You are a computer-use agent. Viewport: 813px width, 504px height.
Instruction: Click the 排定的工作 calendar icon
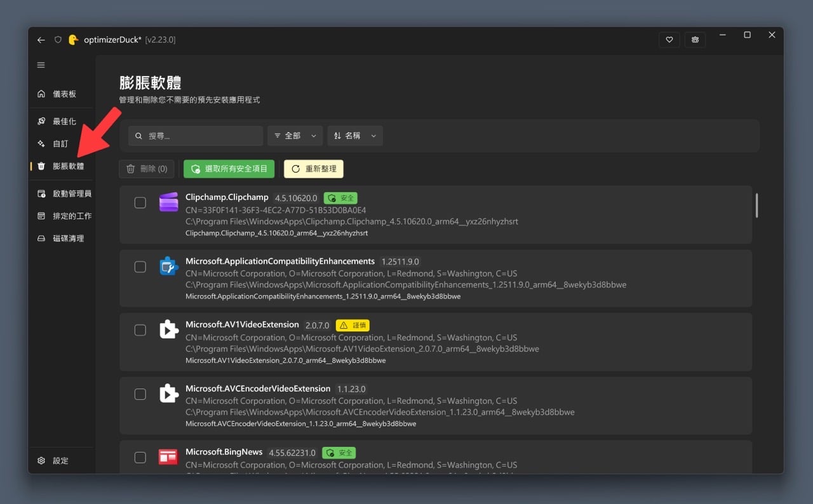(41, 216)
